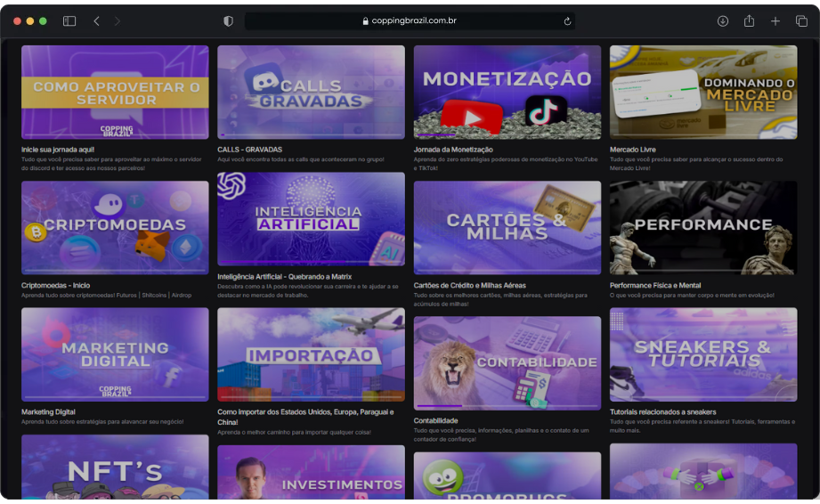Click the Mercado Livre course description text
Viewport: 820px width, 504px height.
point(696,164)
